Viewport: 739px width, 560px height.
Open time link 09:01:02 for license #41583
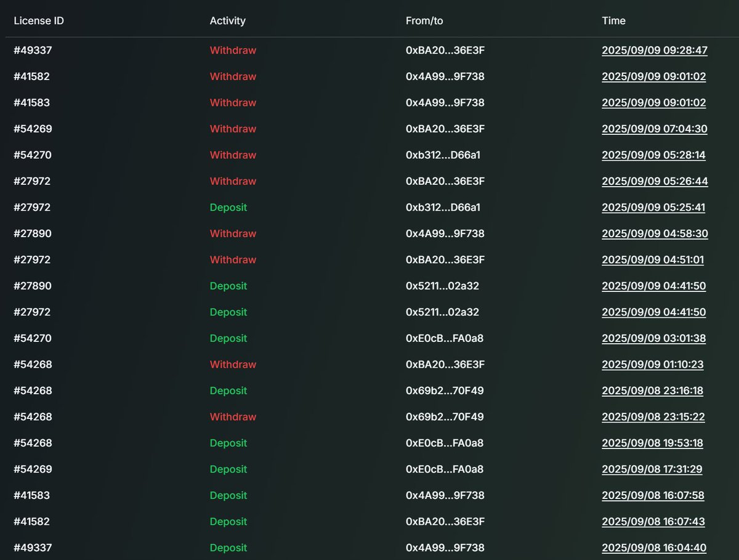pos(654,103)
